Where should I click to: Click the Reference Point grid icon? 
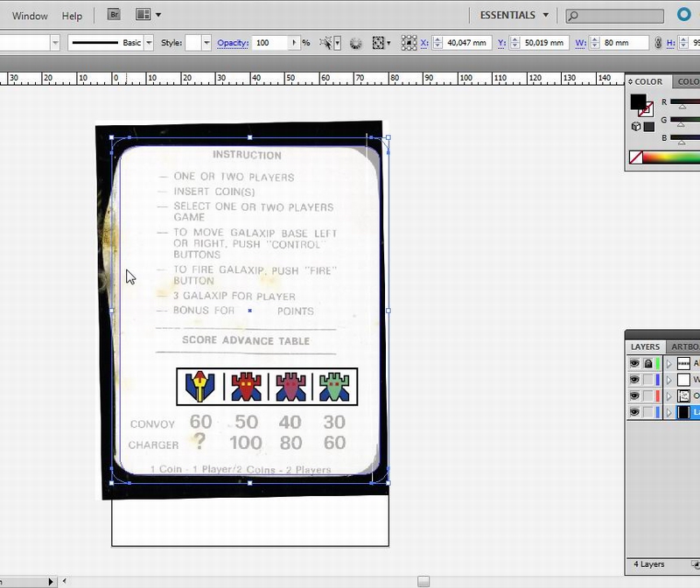click(409, 43)
